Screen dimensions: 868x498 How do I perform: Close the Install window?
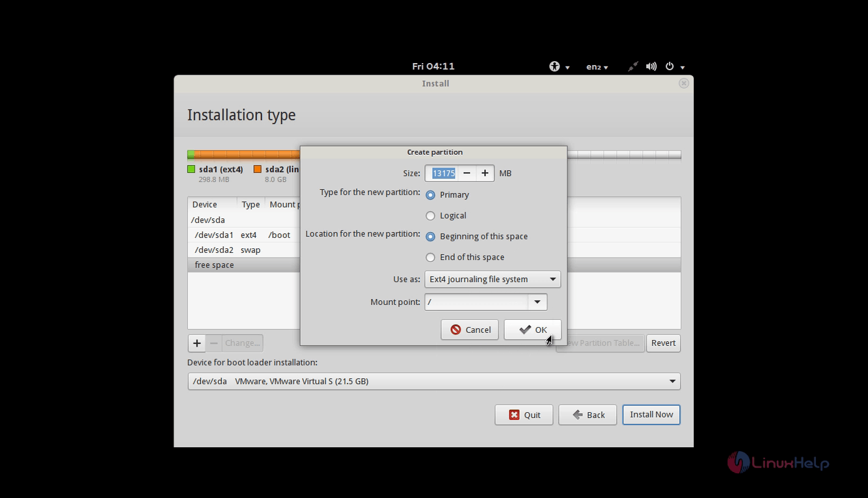coord(683,83)
